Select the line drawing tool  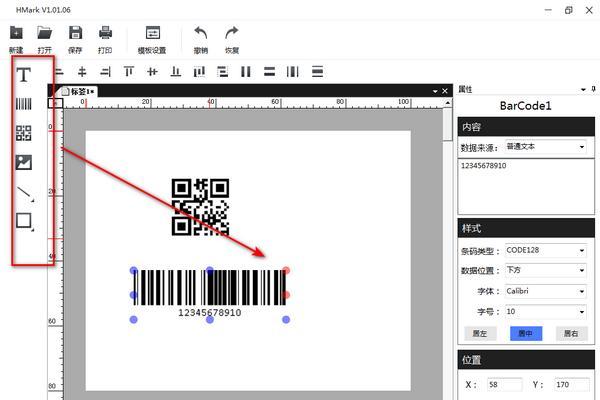pyautogui.click(x=24, y=192)
